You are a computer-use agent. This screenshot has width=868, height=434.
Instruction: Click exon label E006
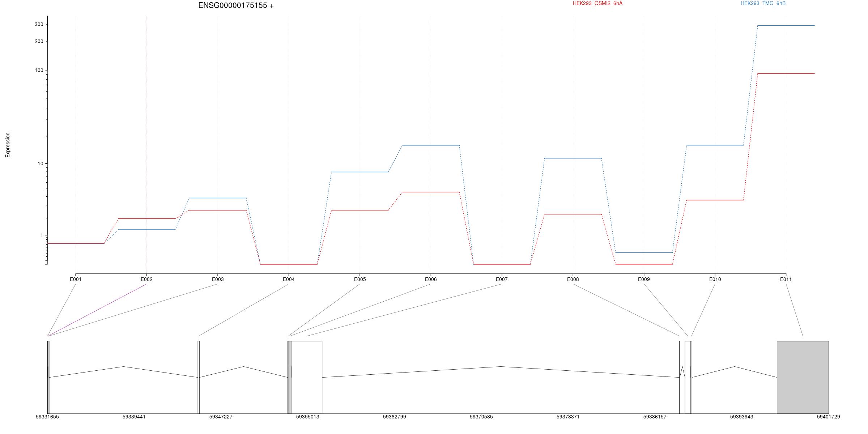(x=431, y=279)
